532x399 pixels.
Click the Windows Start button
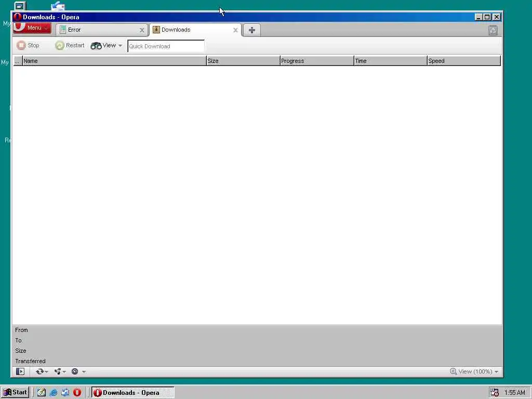pyautogui.click(x=15, y=392)
